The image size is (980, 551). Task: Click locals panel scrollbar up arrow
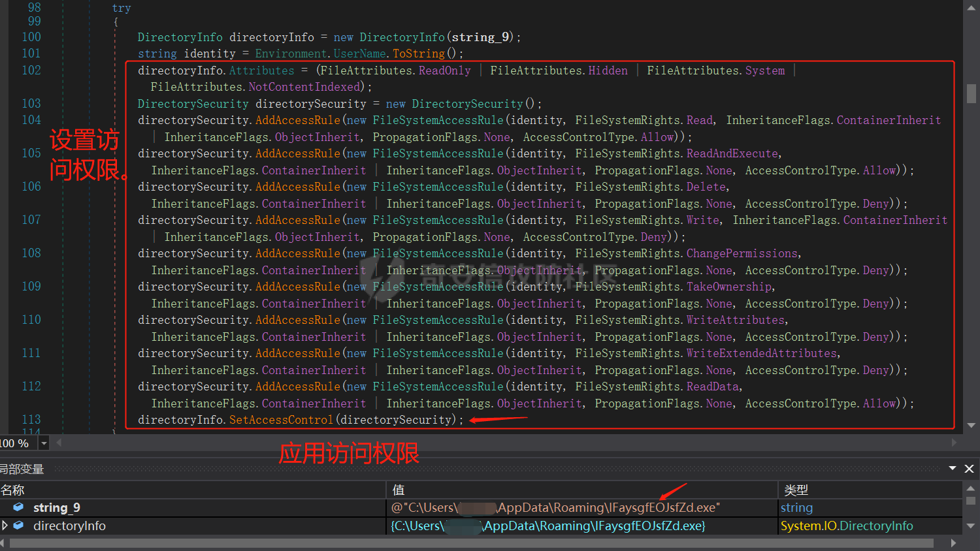tap(971, 488)
